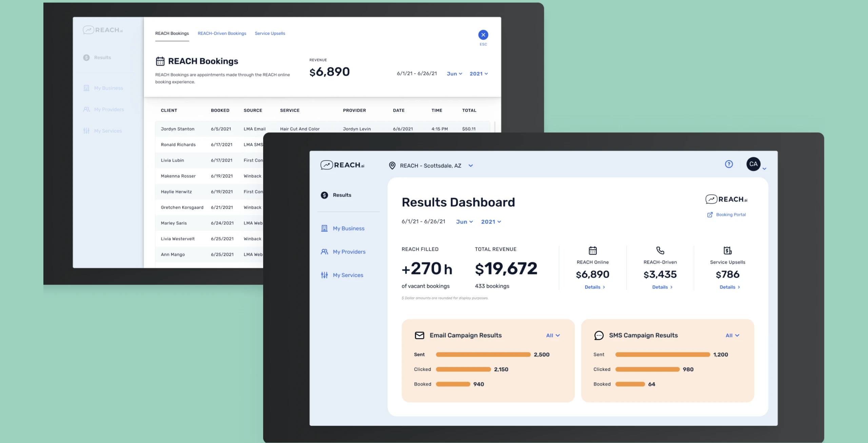Close the REACH Bookings panel with the X button
Viewport: 868px width, 443px height.
483,35
